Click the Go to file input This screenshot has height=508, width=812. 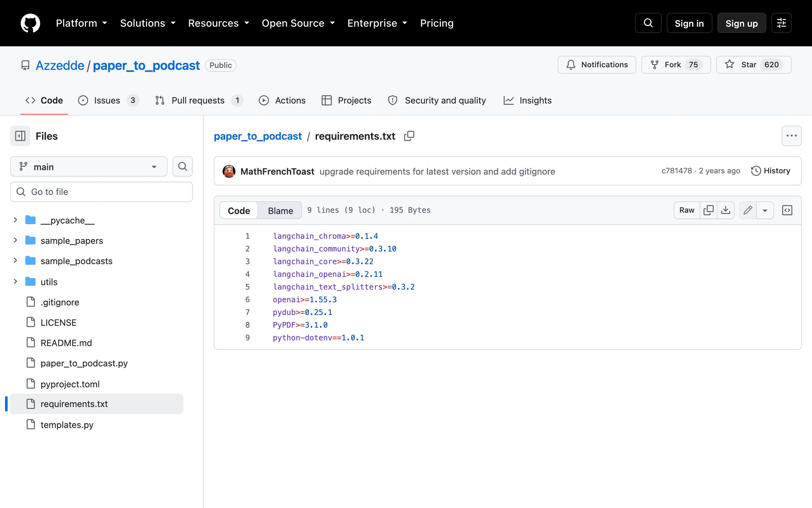coord(101,192)
